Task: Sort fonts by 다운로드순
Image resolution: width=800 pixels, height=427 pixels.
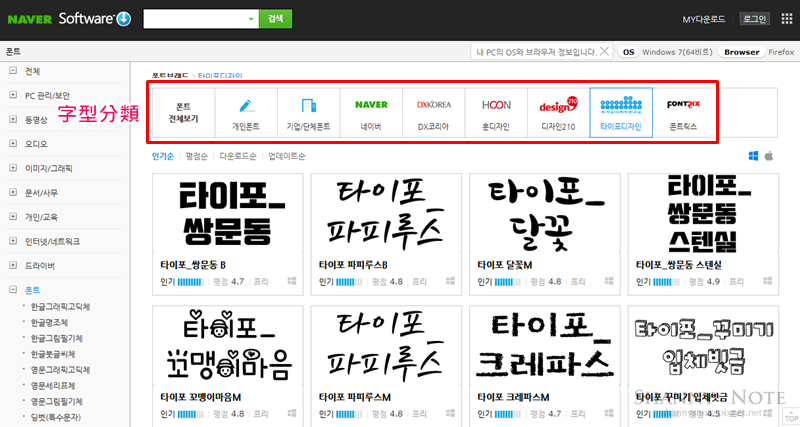Action: click(238, 156)
